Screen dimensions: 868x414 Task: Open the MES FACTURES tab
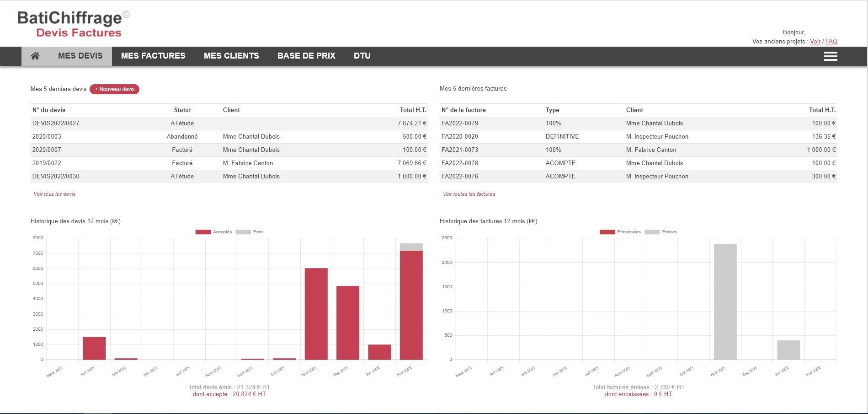click(x=153, y=56)
